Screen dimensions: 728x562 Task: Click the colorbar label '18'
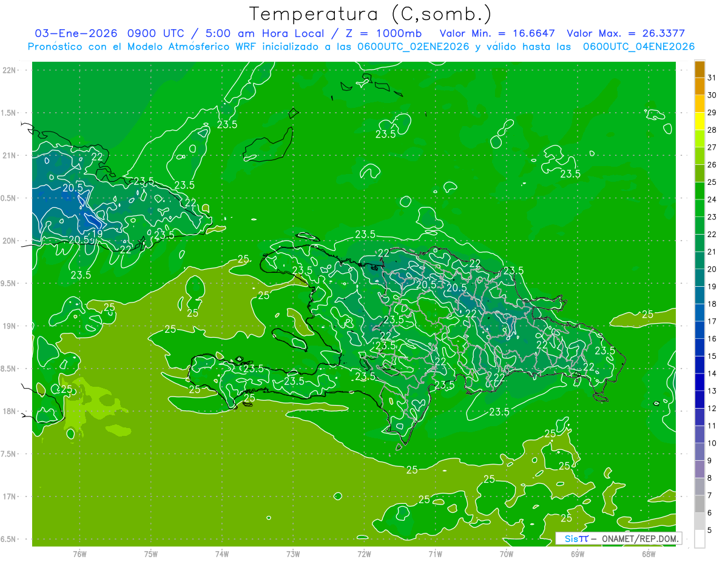[712, 304]
